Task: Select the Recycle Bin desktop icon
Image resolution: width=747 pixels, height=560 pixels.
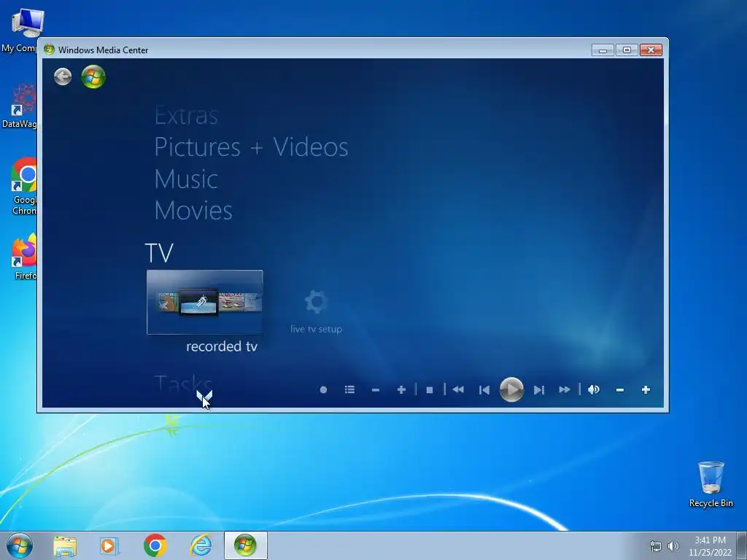Action: click(711, 484)
